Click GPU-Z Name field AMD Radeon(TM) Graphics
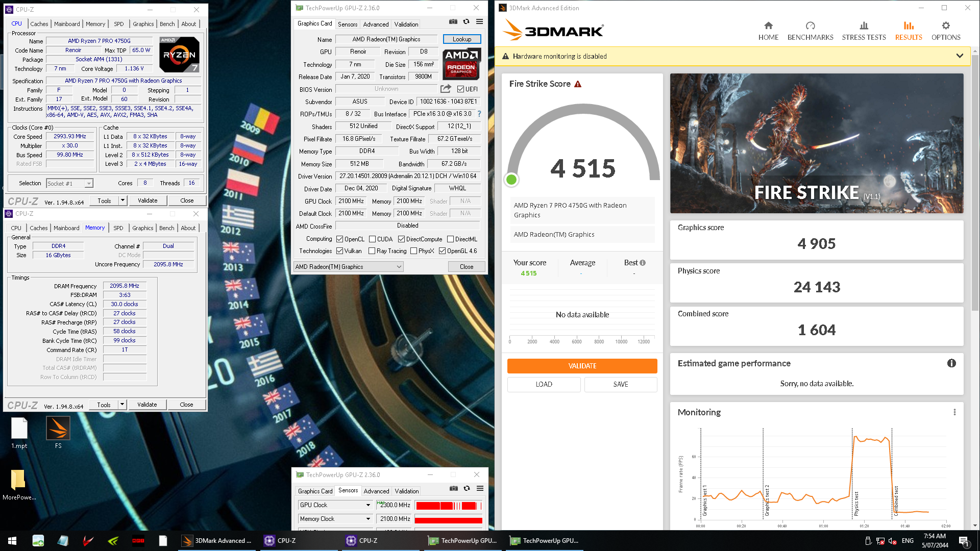This screenshot has width=980, height=551. coord(386,39)
